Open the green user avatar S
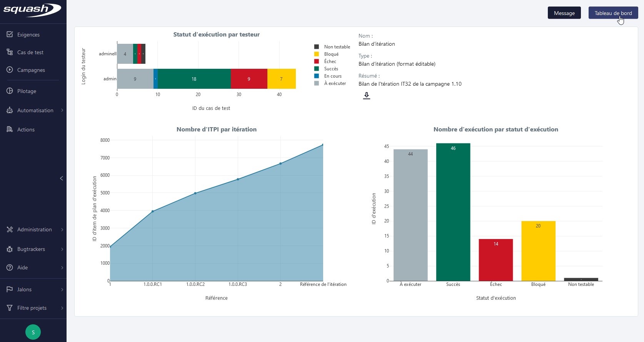This screenshot has width=644, height=342. tap(33, 332)
